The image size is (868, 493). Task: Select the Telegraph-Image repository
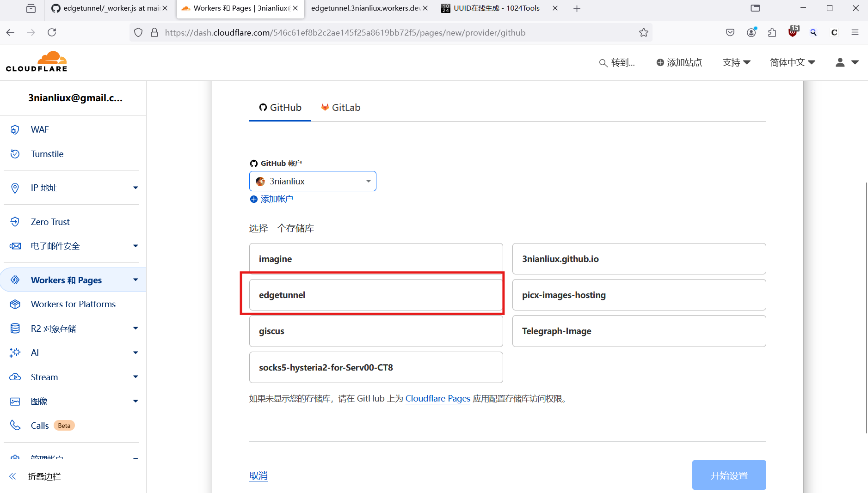tap(639, 331)
